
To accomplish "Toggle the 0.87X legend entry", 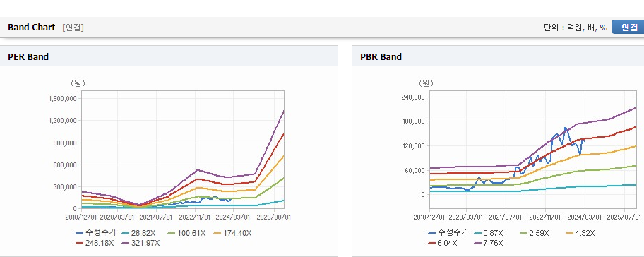I will pyautogui.click(x=489, y=233).
